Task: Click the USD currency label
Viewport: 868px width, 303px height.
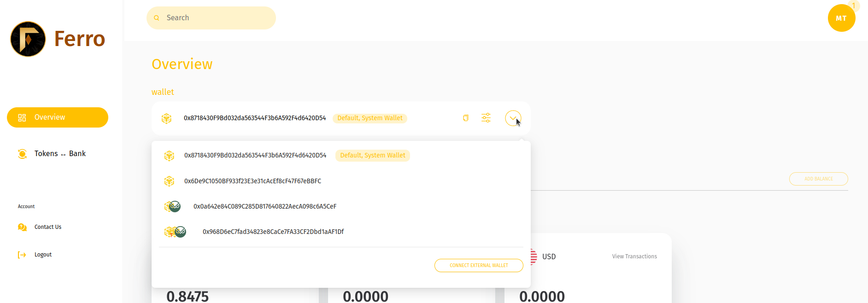Action: (x=549, y=256)
